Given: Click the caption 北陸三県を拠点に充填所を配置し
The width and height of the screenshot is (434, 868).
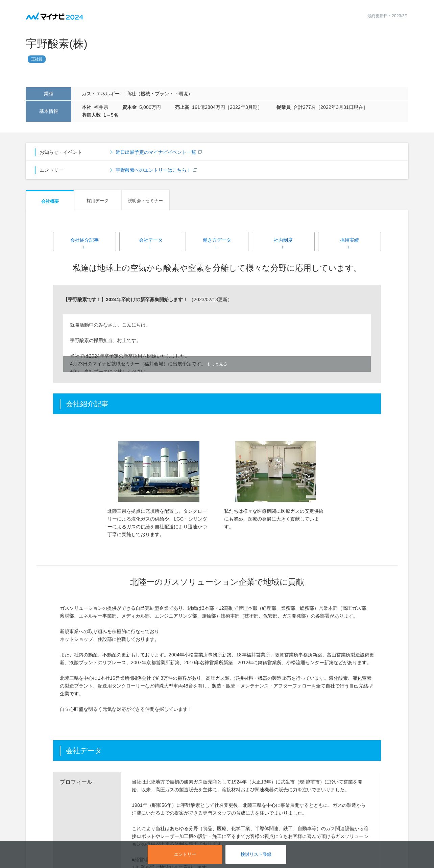Looking at the screenshot, I should (x=157, y=523).
